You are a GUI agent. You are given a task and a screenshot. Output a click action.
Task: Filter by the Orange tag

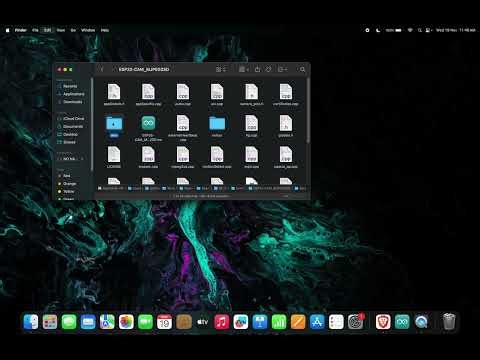pos(70,184)
